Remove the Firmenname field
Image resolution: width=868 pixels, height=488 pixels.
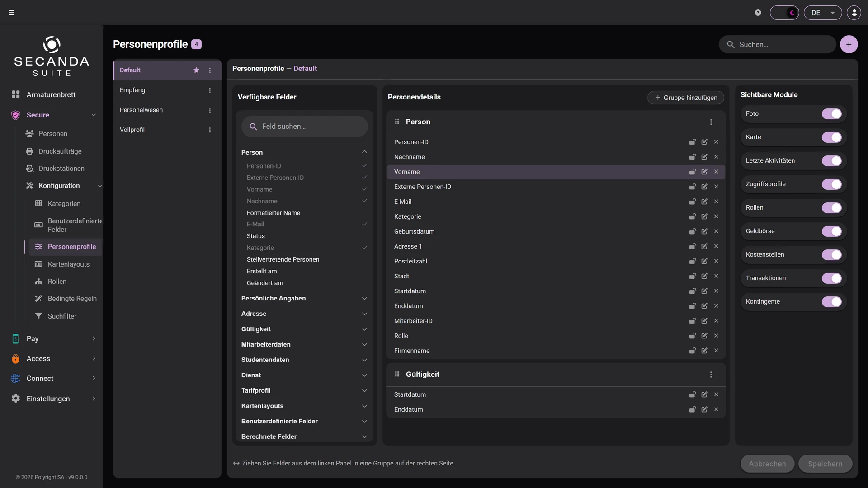click(x=716, y=351)
